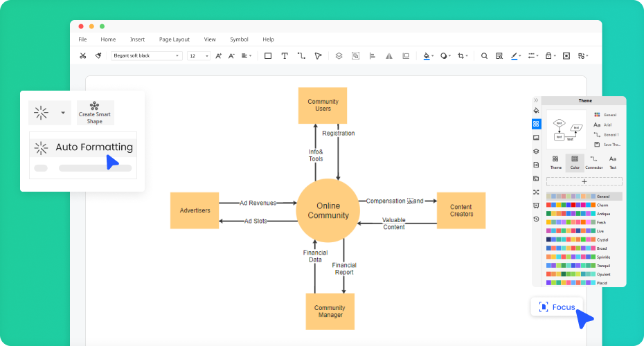Select the rectangle shape tool
This screenshot has width=644, height=346.
268,55
